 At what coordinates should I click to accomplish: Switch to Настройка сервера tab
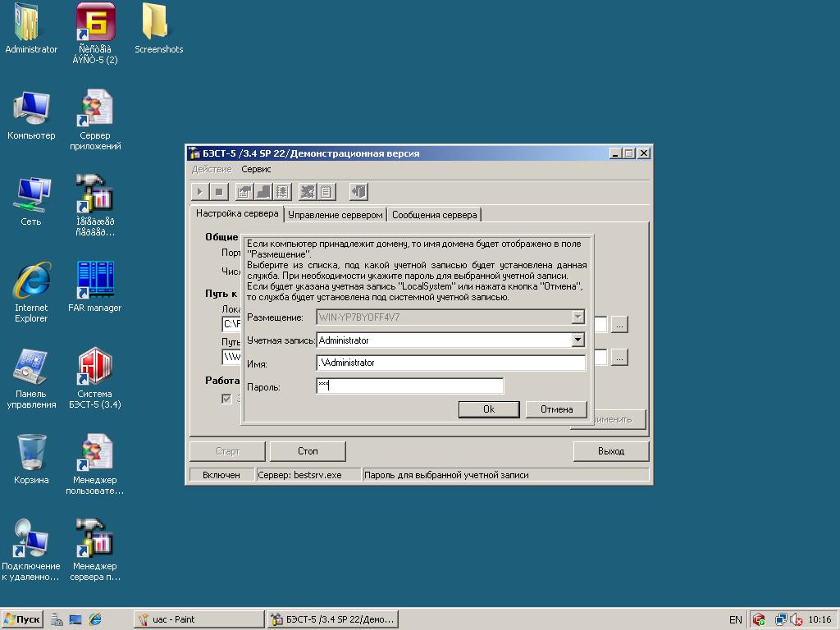pyautogui.click(x=237, y=213)
